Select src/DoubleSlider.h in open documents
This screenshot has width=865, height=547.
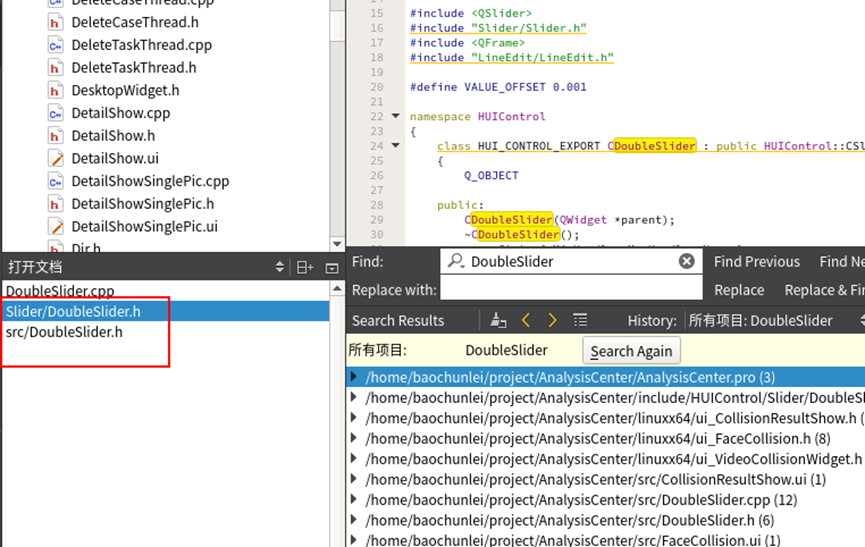tap(64, 332)
